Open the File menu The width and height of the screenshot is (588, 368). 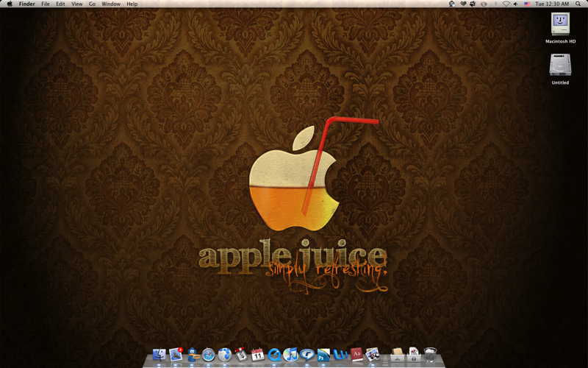tap(46, 4)
